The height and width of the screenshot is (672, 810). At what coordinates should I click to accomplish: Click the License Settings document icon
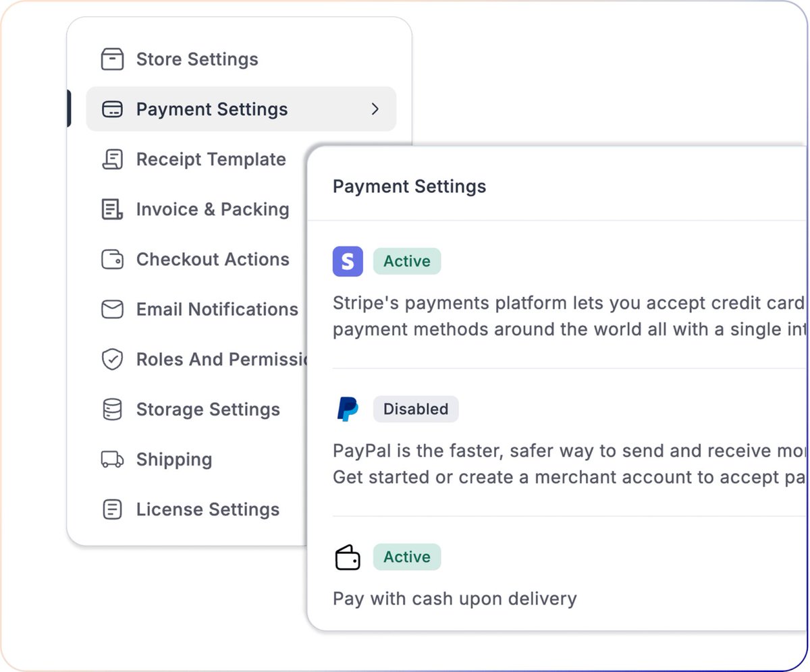[x=112, y=509]
